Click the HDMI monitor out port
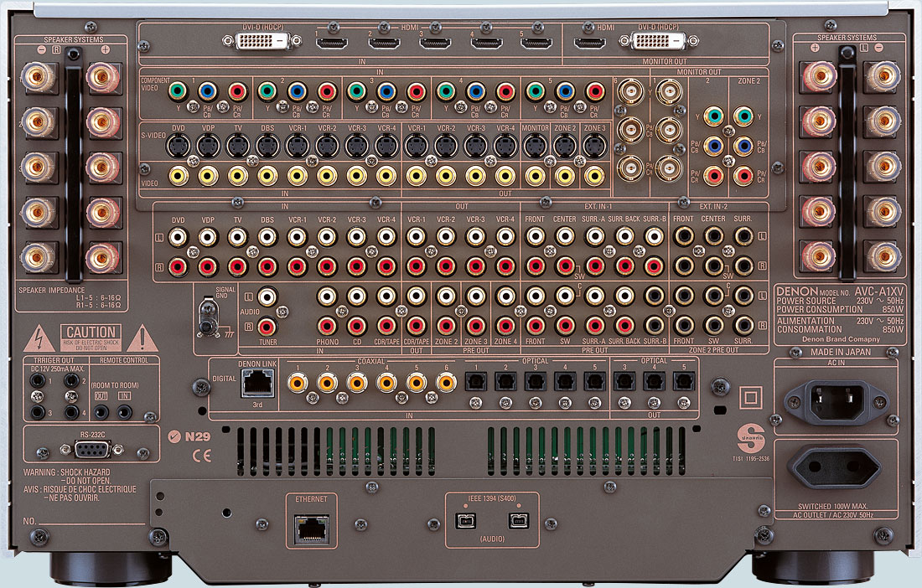 coord(590,43)
